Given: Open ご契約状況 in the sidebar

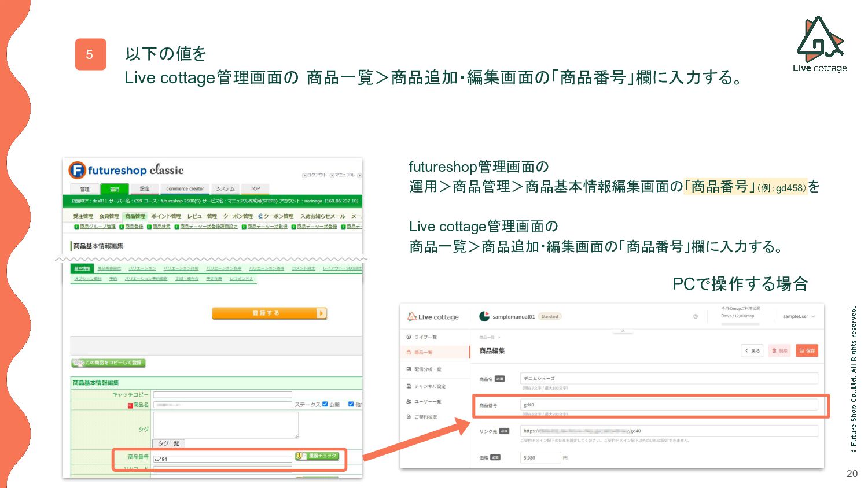Looking at the screenshot, I should click(x=422, y=417).
